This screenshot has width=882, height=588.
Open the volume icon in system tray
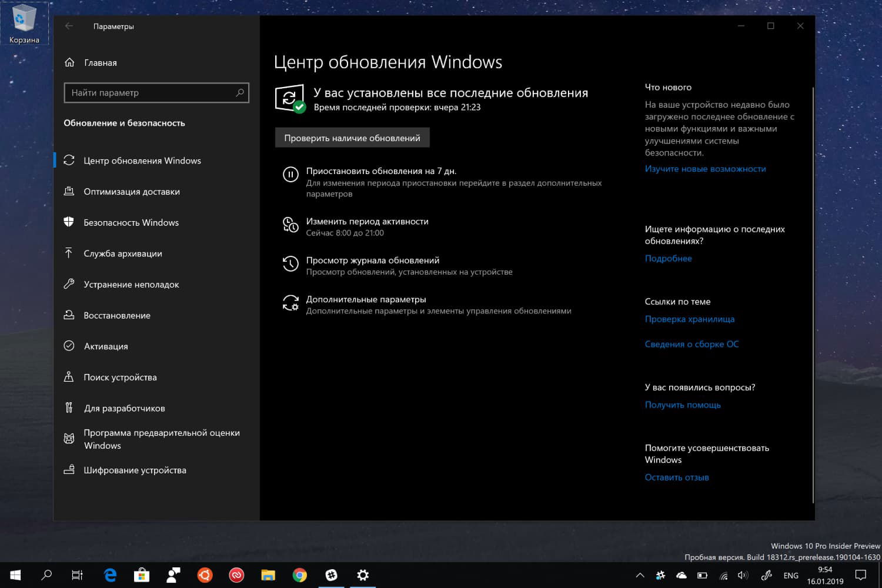click(742, 575)
